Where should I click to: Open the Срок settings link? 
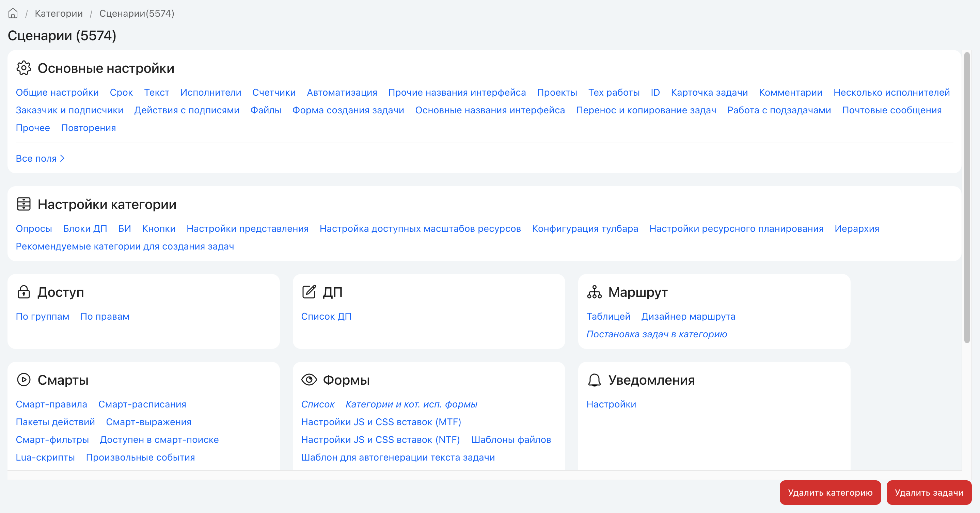coord(121,92)
